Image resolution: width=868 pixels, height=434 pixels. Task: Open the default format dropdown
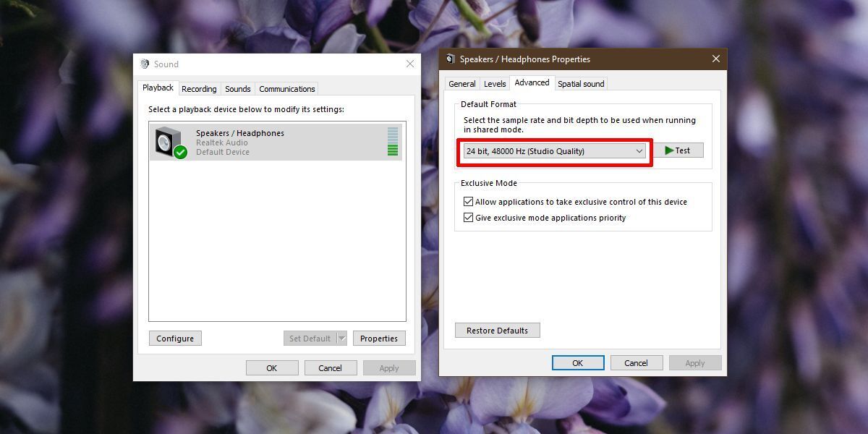(x=553, y=150)
